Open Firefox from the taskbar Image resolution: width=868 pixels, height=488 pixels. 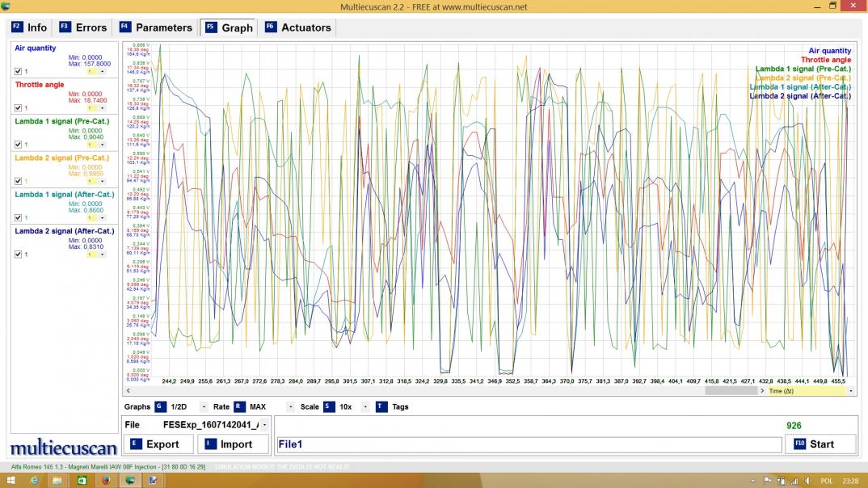click(106, 480)
